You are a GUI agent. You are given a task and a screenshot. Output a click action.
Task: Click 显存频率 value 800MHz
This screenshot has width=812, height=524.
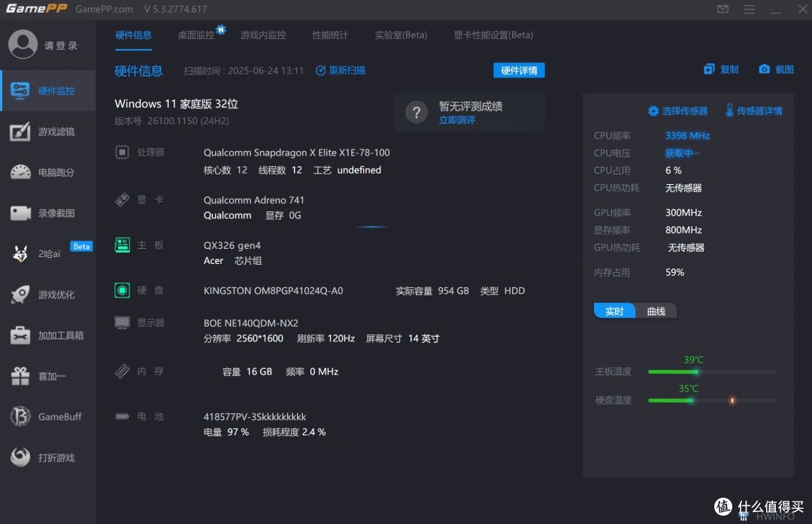point(683,230)
